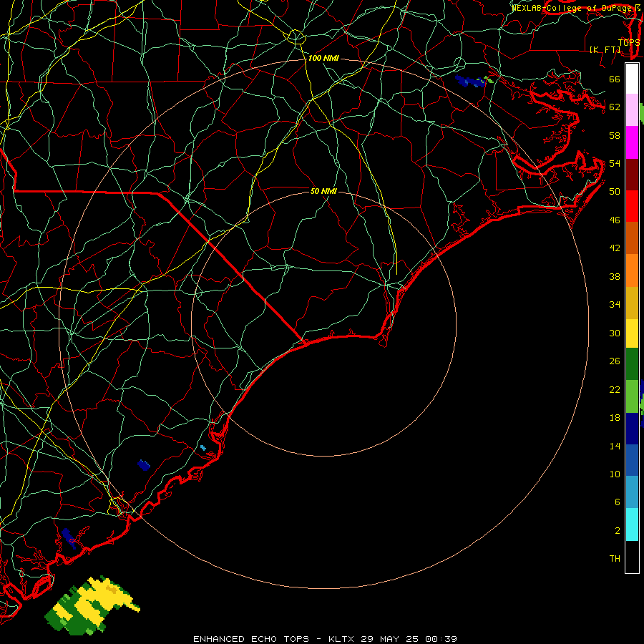644x644 pixels.
Task: Click the light green legend swatch
Action: click(x=632, y=396)
